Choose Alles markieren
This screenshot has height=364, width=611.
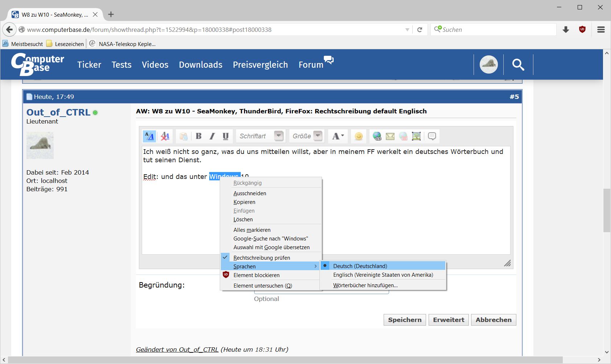point(271,230)
